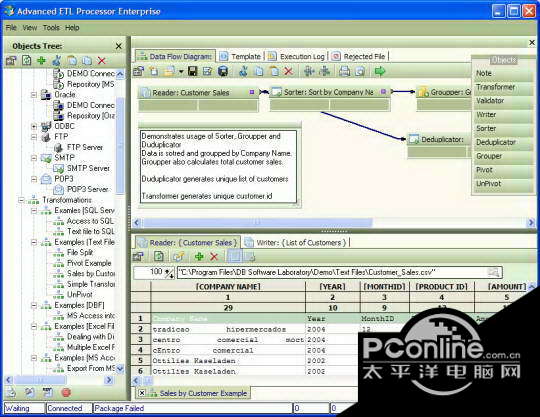Click the reload icon in Reader toolbar
Image resolution: width=540 pixels, height=417 pixels.
(159, 257)
